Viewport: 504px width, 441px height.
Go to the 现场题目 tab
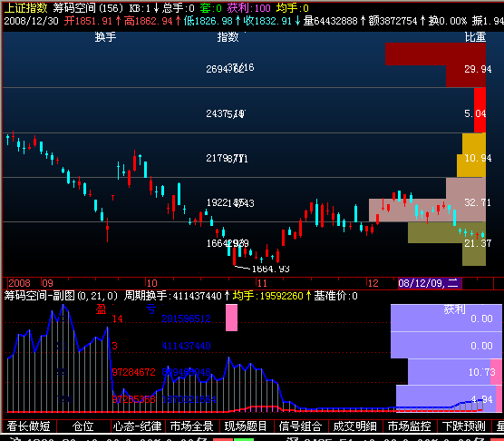pyautogui.click(x=247, y=426)
